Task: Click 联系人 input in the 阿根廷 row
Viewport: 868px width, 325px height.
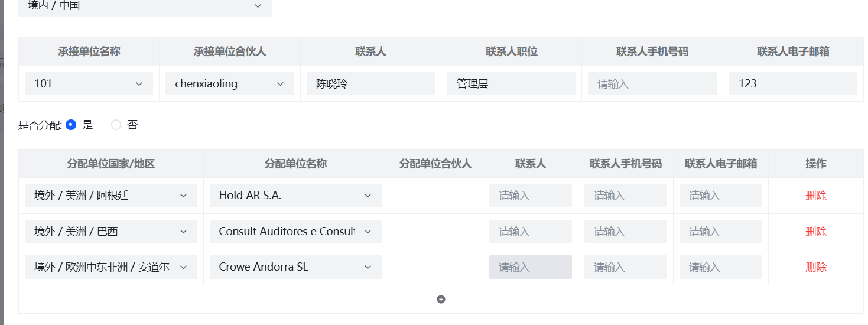Action: point(530,196)
